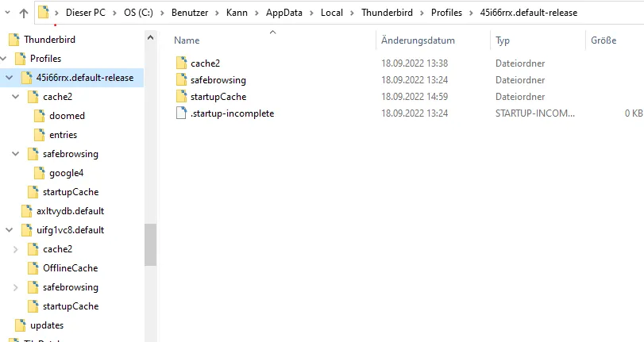
Task: Select OfflineCache folder in the tree
Action: point(70,268)
